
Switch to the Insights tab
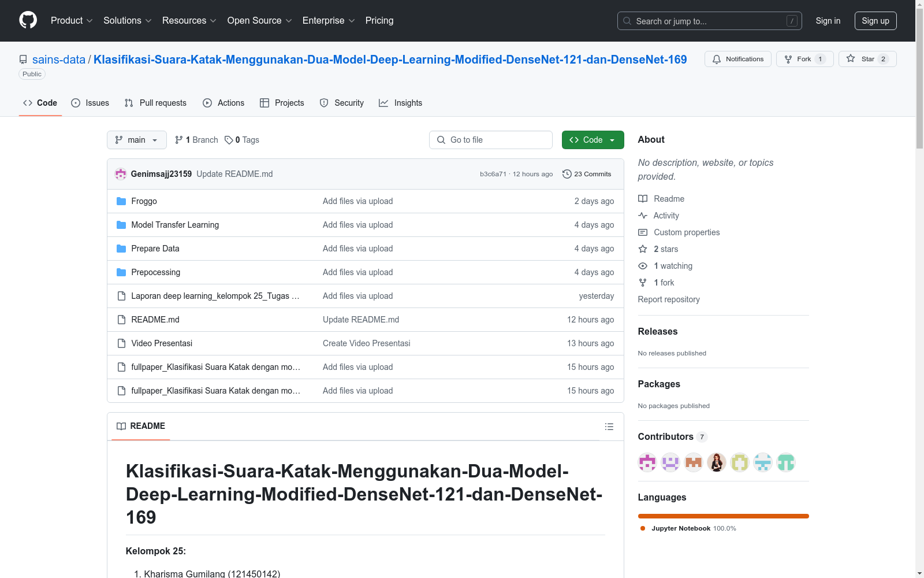[x=401, y=103]
